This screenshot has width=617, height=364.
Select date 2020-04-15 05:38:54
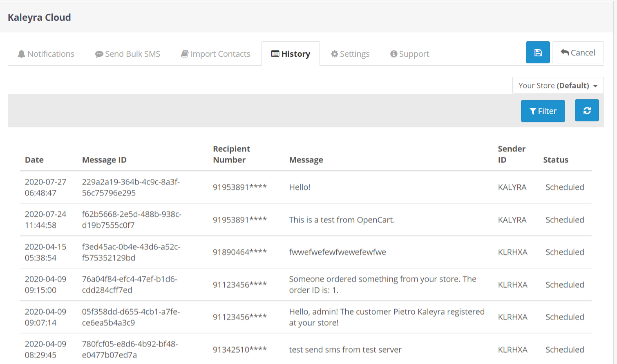(x=45, y=252)
